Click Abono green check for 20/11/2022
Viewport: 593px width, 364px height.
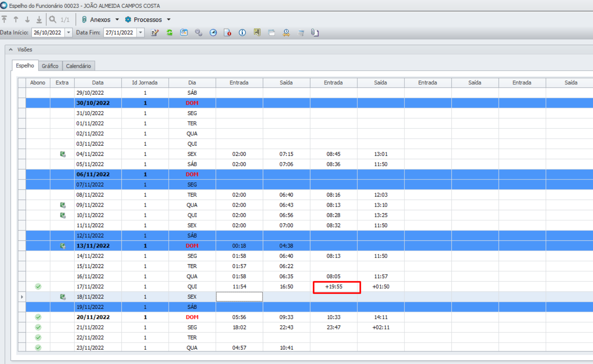(x=38, y=317)
